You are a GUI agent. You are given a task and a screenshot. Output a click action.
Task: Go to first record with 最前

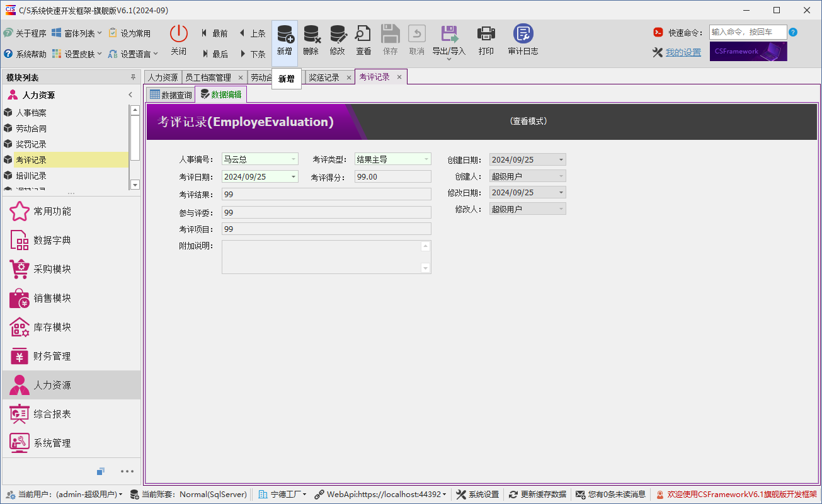215,33
